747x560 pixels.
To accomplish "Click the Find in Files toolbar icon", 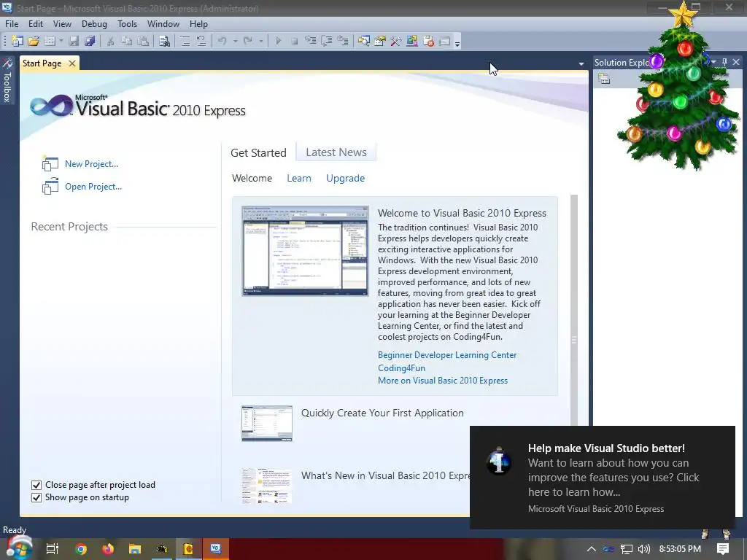I will click(x=164, y=42).
